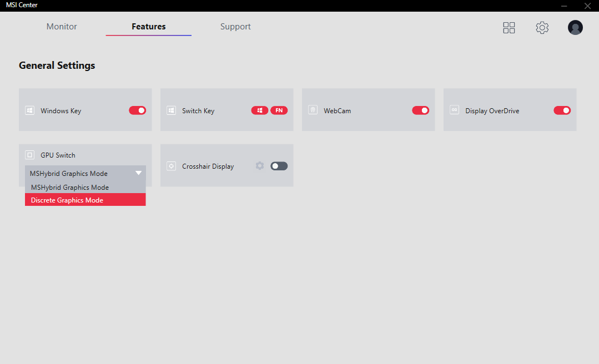Click the General Settings heading
The width and height of the screenshot is (599, 364).
[57, 65]
